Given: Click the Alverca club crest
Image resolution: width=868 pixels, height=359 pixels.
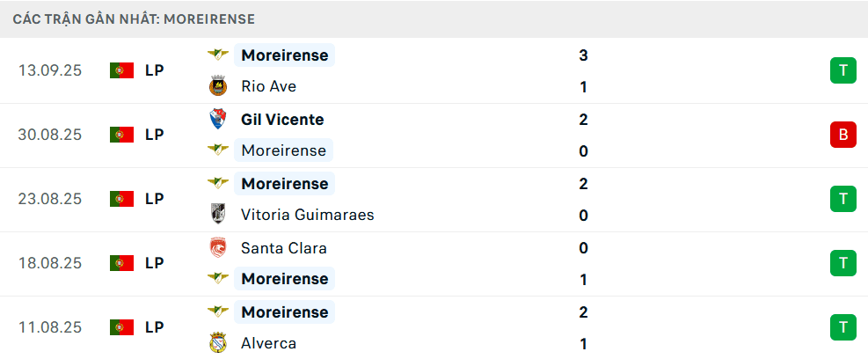Looking at the screenshot, I should (217, 343).
